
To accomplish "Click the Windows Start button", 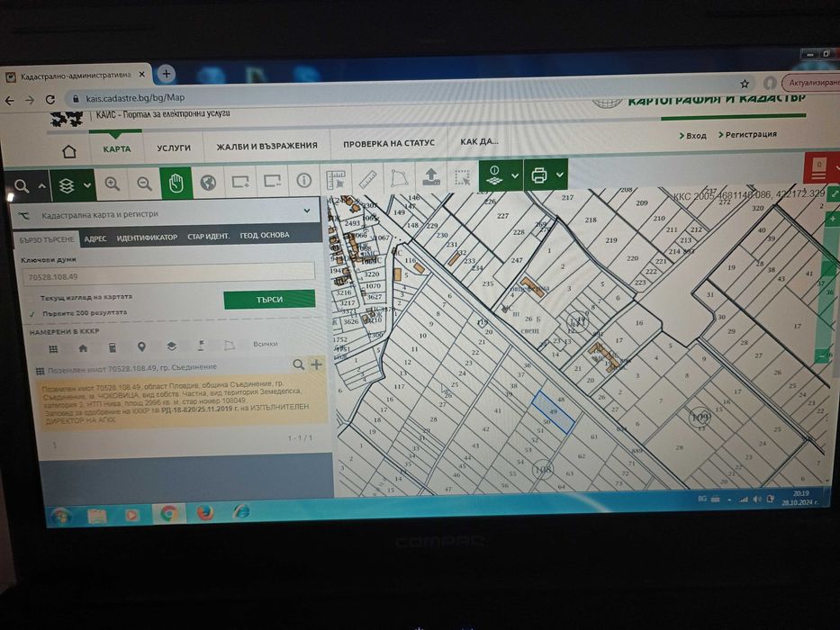I will point(61,517).
